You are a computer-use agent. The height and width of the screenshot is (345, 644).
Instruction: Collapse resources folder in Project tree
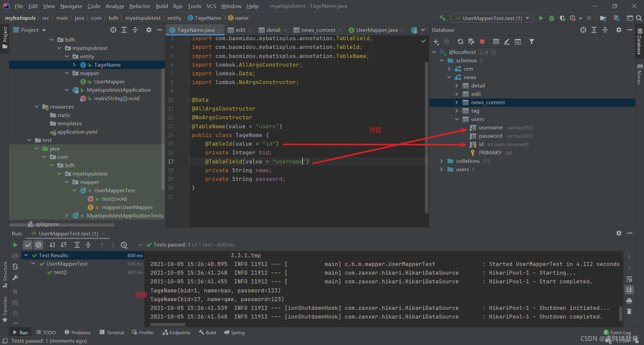click(x=37, y=107)
